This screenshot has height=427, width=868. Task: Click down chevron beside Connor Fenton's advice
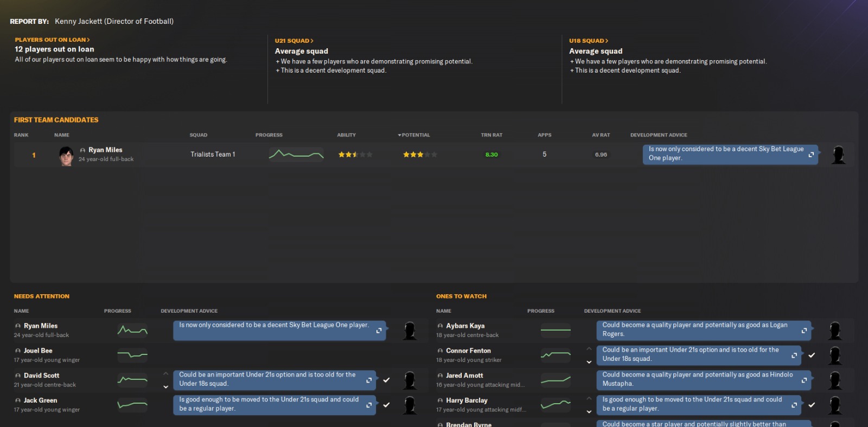point(589,362)
